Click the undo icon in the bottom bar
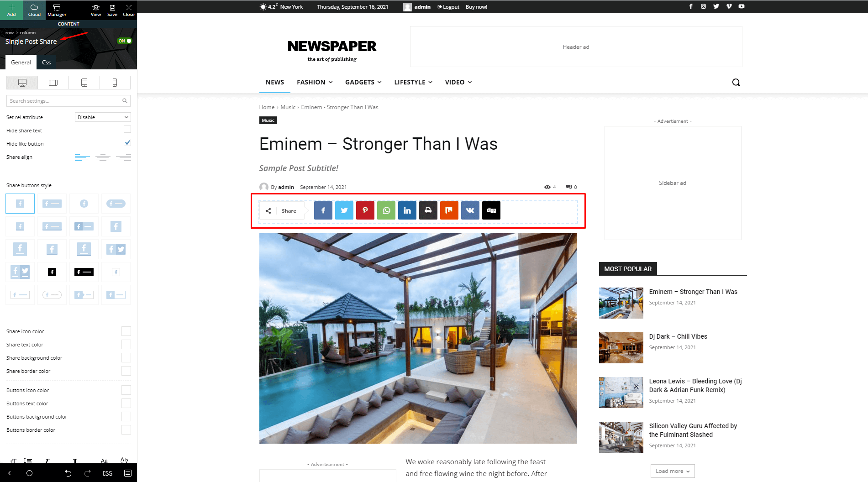 pos(68,473)
